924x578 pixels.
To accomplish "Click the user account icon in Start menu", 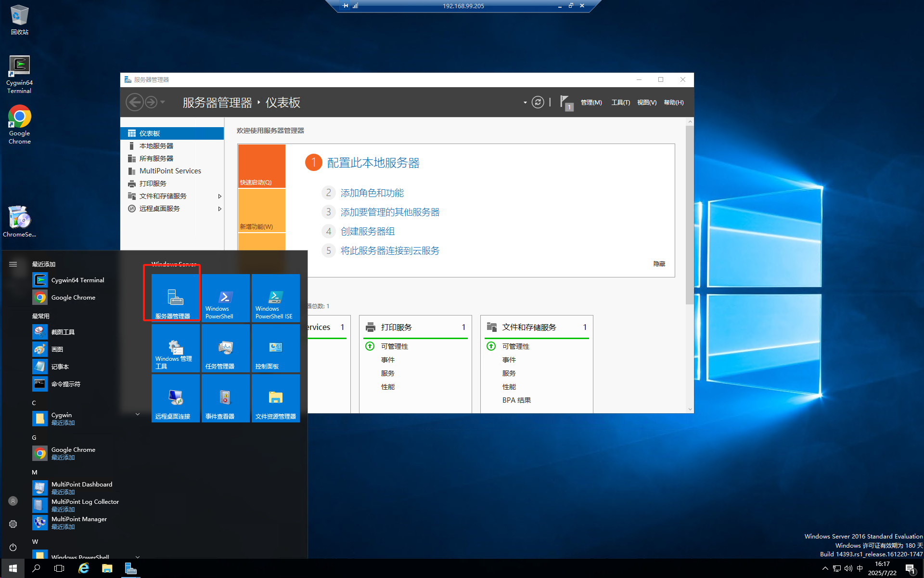I will (x=13, y=501).
